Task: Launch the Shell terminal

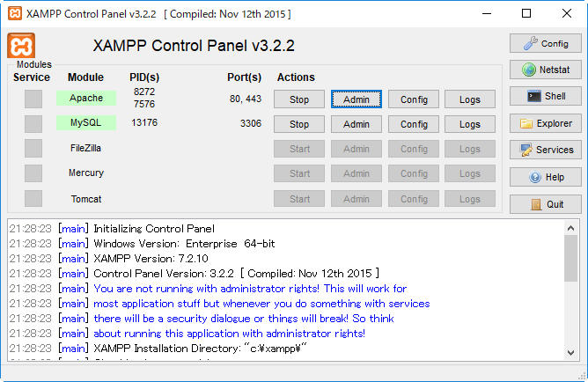Action: point(545,96)
